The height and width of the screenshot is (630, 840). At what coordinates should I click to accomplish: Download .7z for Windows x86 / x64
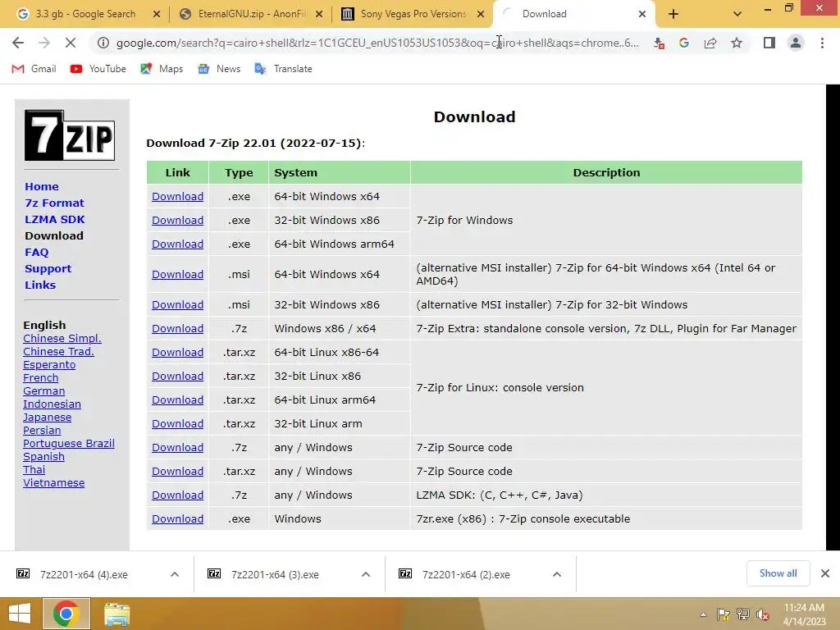pos(177,328)
